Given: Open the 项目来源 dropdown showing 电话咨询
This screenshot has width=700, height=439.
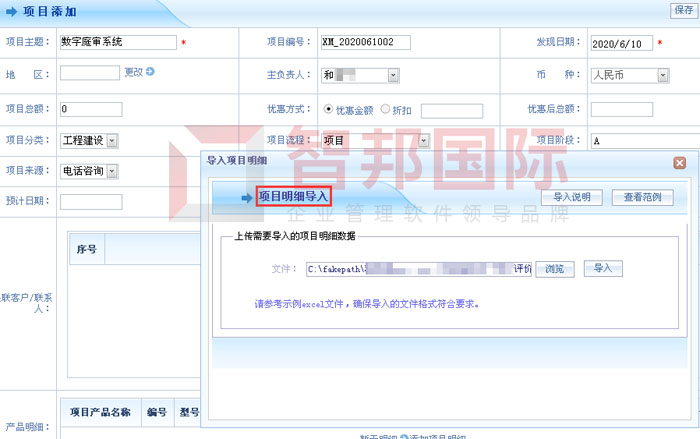Looking at the screenshot, I should (x=111, y=171).
